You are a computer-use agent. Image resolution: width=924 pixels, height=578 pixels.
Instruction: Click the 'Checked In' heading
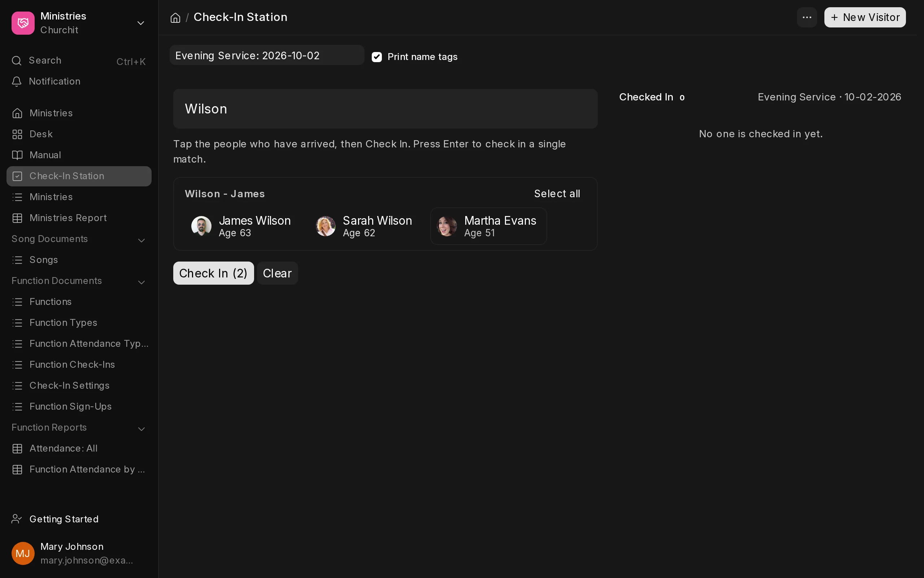coord(646,97)
